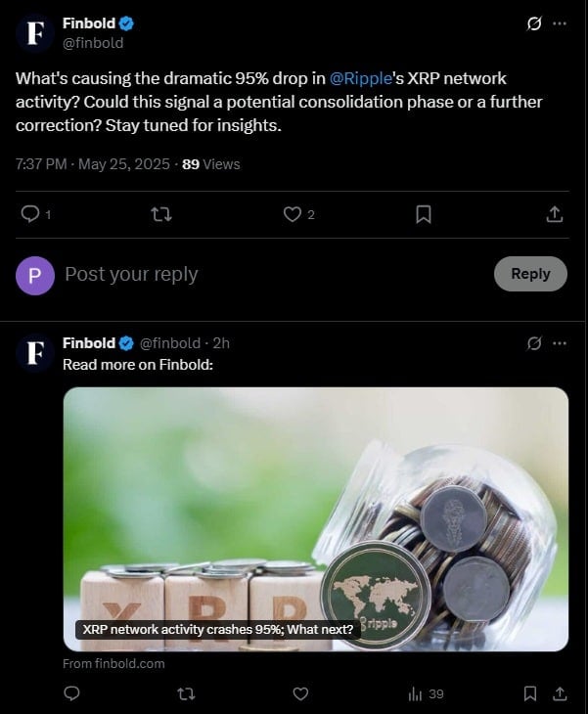Open more options on the reply post
The image size is (588, 714).
[x=560, y=343]
